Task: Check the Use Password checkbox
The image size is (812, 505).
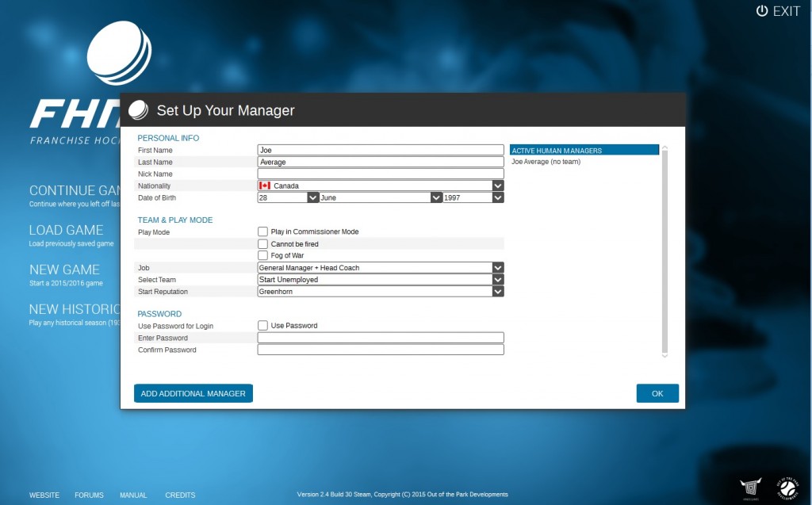Action: (262, 325)
